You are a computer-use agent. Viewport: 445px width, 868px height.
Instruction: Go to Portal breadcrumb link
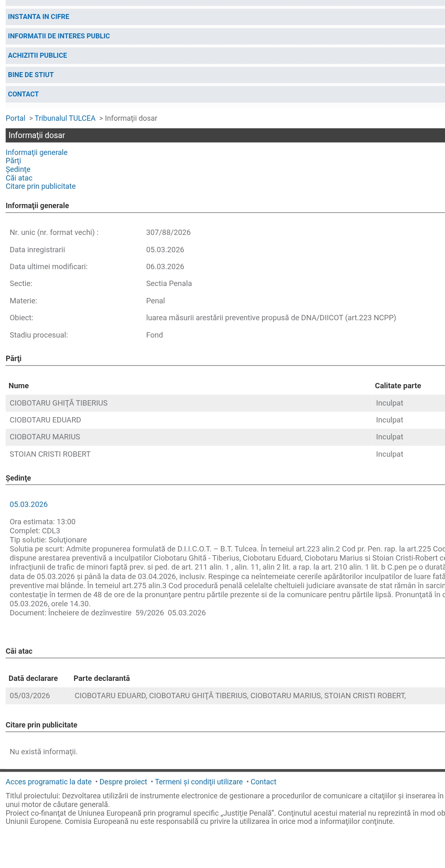click(15, 118)
